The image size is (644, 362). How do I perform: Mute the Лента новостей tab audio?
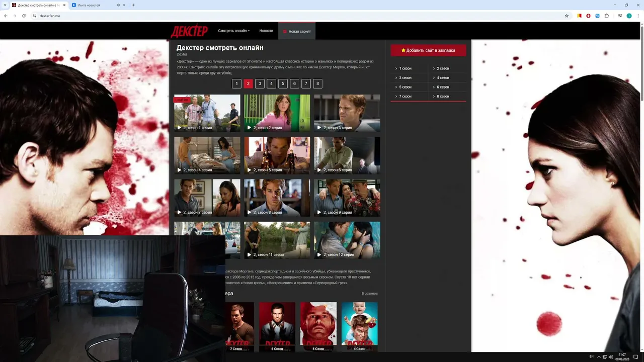tap(118, 5)
